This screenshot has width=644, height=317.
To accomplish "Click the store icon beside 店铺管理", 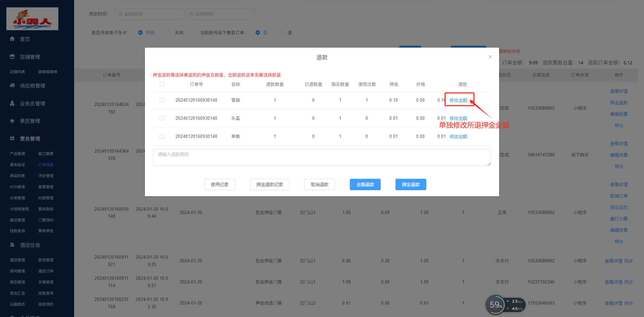I will tap(12, 57).
